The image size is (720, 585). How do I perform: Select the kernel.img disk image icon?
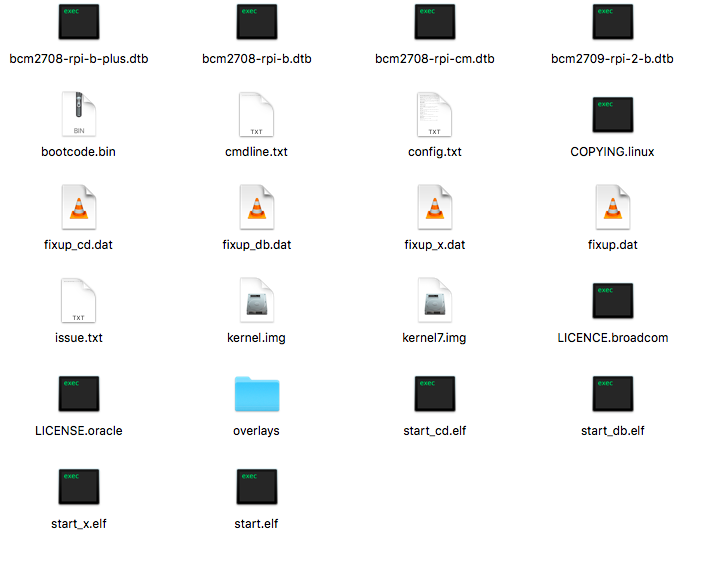(257, 300)
